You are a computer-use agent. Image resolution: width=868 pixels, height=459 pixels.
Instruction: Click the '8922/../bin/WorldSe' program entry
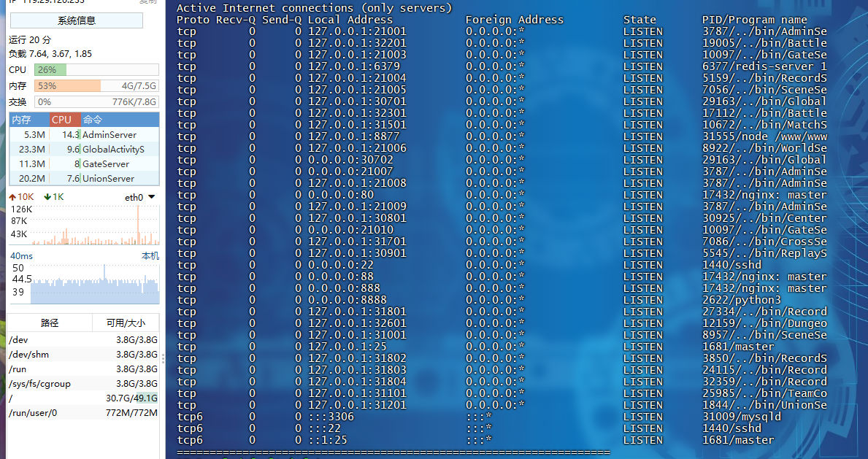pyautogui.click(x=764, y=148)
